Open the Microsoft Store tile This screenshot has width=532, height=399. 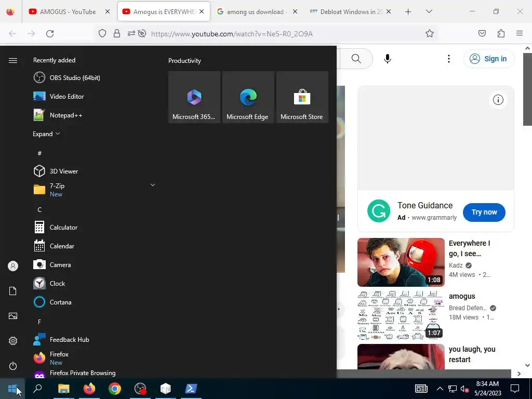coord(302,97)
